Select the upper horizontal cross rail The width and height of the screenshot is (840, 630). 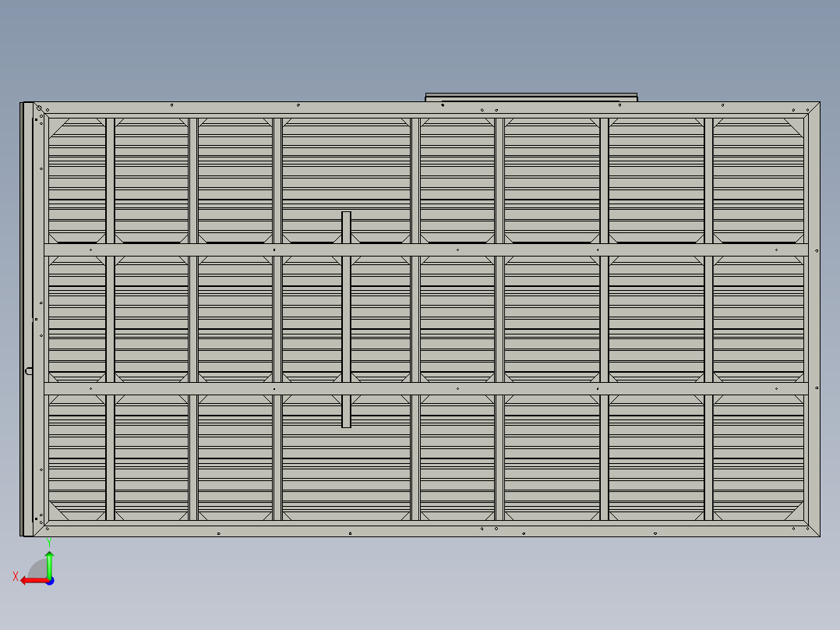point(425,250)
